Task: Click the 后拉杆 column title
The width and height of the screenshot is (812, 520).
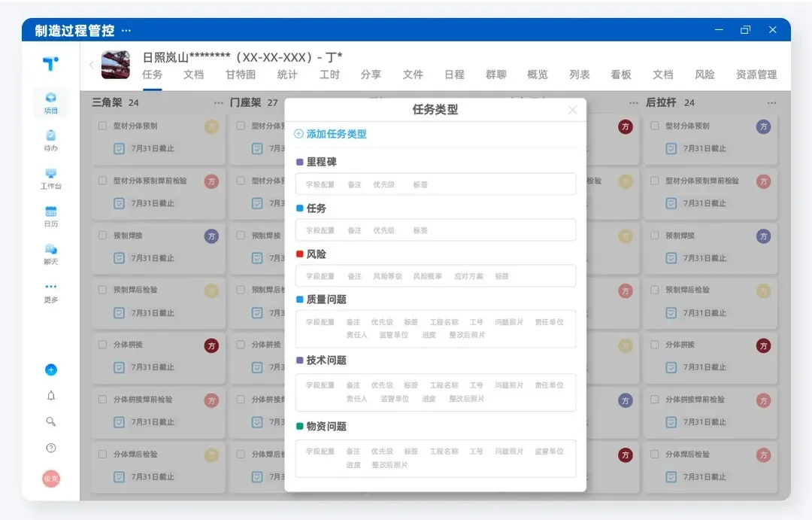Action: (661, 102)
